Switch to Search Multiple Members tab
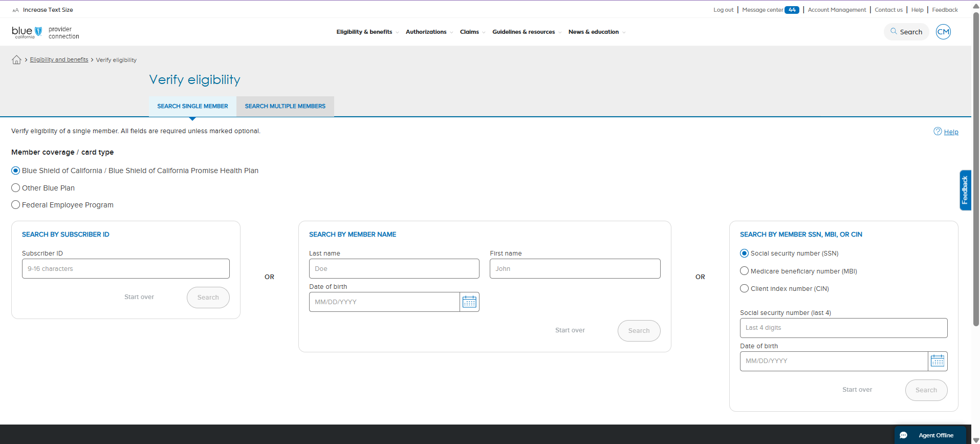 285,107
